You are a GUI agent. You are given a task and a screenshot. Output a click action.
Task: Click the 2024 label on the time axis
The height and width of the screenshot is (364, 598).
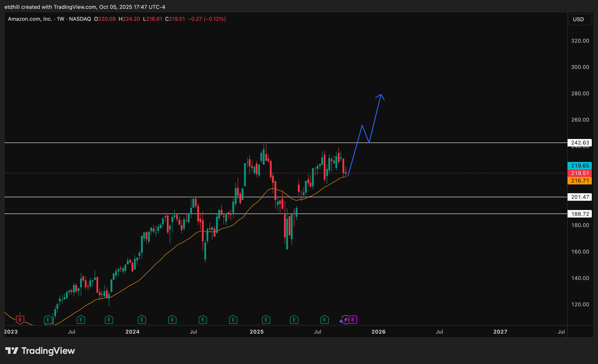[132, 332]
